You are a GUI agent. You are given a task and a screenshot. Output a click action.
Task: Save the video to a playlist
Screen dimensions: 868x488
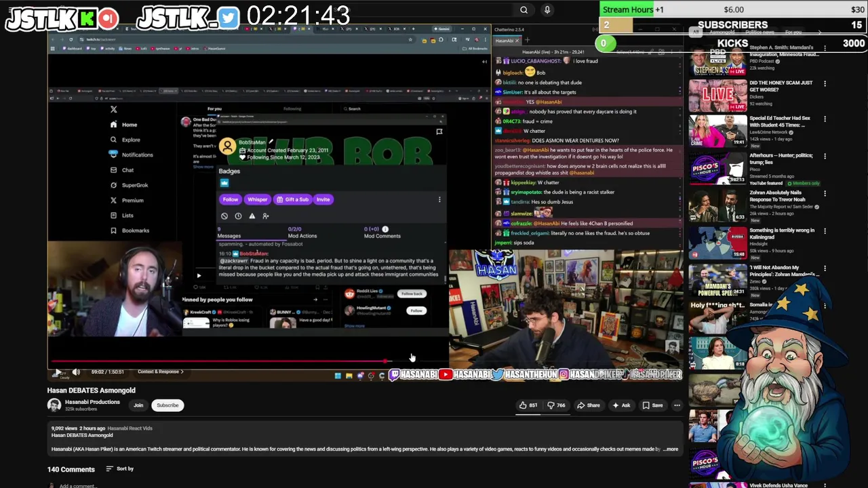pos(653,405)
